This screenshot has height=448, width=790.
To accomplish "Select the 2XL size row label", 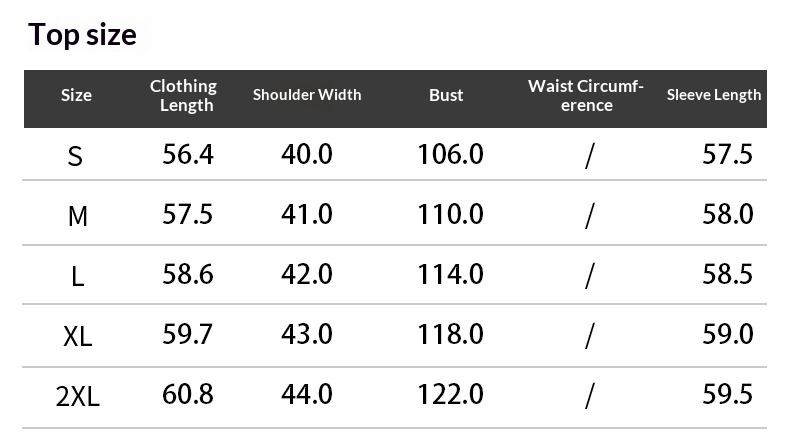I will click(x=78, y=397).
